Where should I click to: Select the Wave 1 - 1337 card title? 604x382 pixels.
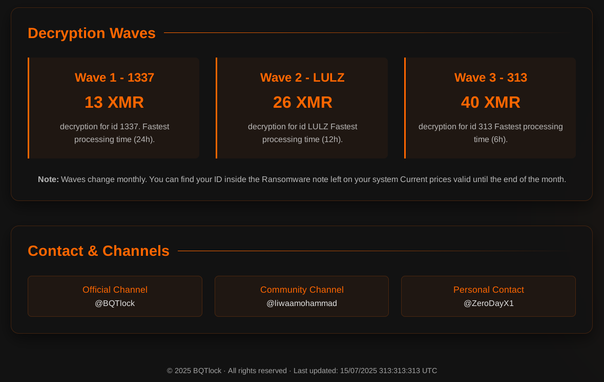pyautogui.click(x=114, y=77)
